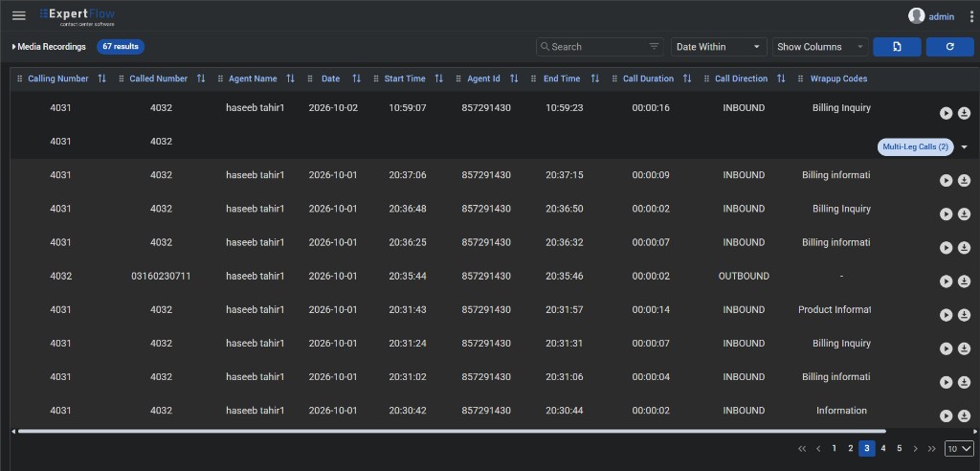This screenshot has width=980, height=471.
Task: Sort by Date column
Action: (356, 78)
